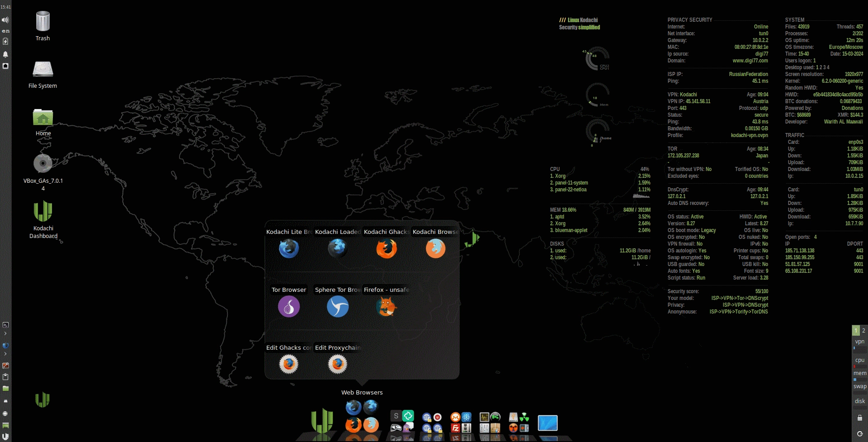Click the mem monitor on right panel
The image size is (868, 442).
860,375
